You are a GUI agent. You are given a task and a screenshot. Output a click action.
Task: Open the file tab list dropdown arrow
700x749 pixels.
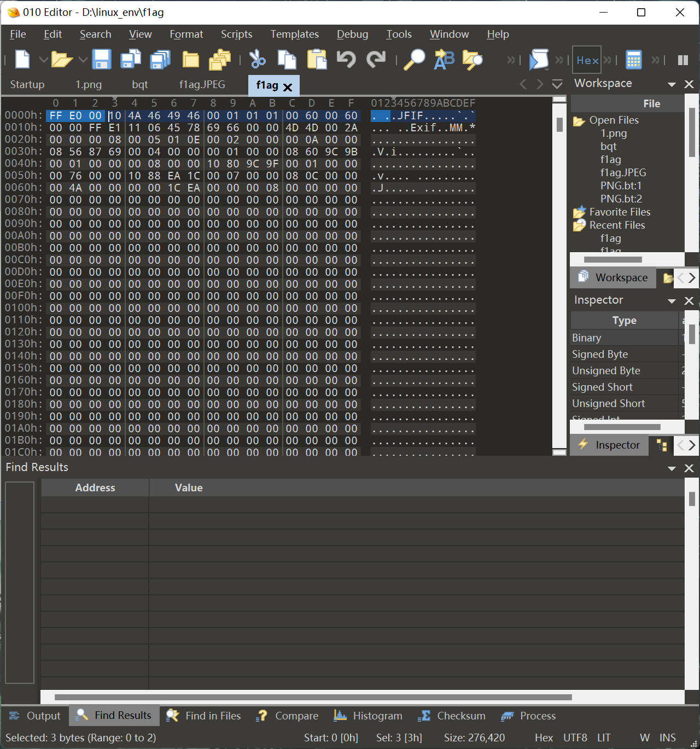[x=557, y=84]
